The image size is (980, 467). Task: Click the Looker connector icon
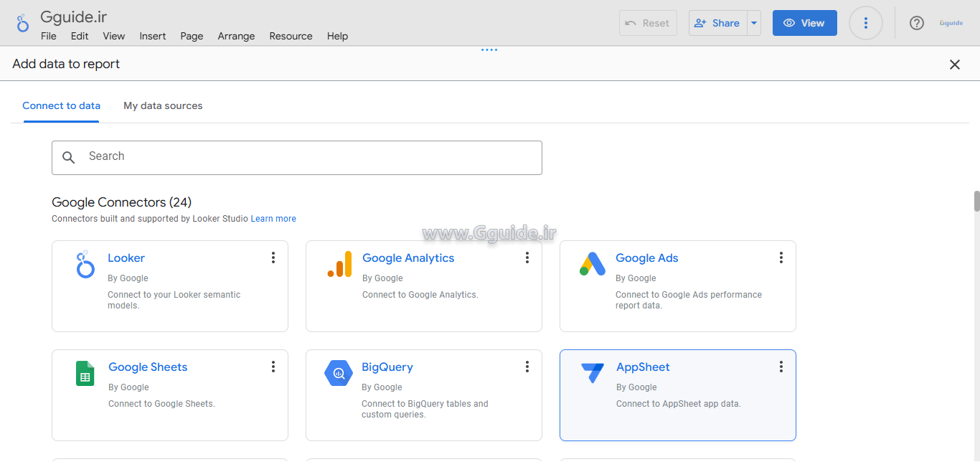point(85,264)
